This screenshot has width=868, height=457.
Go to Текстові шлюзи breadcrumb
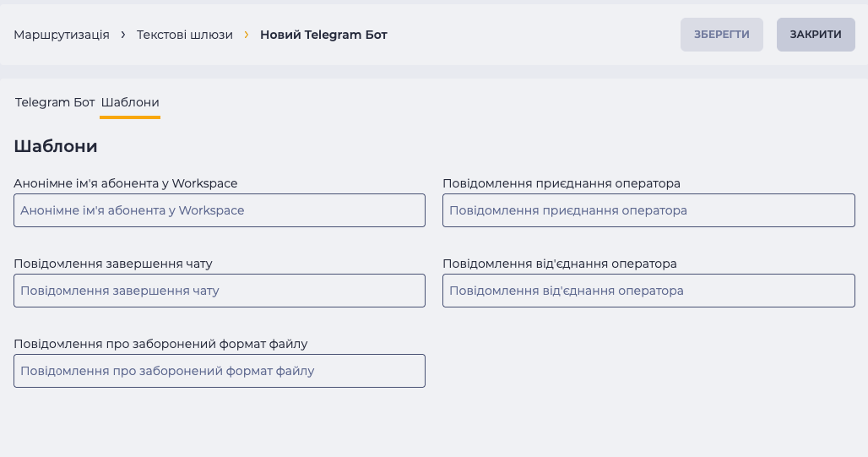(184, 35)
